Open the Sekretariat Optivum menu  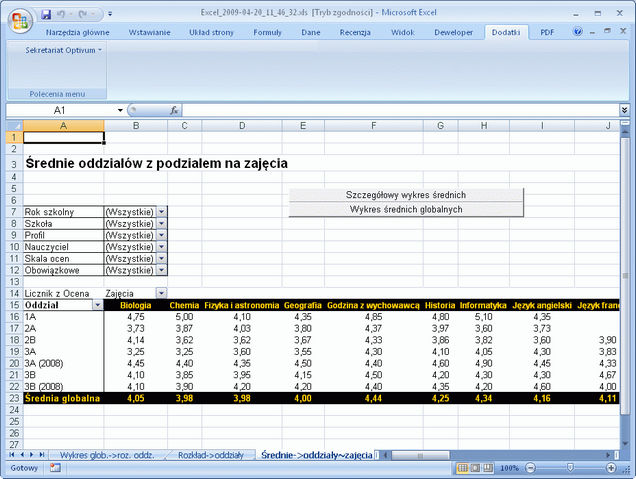(63, 50)
